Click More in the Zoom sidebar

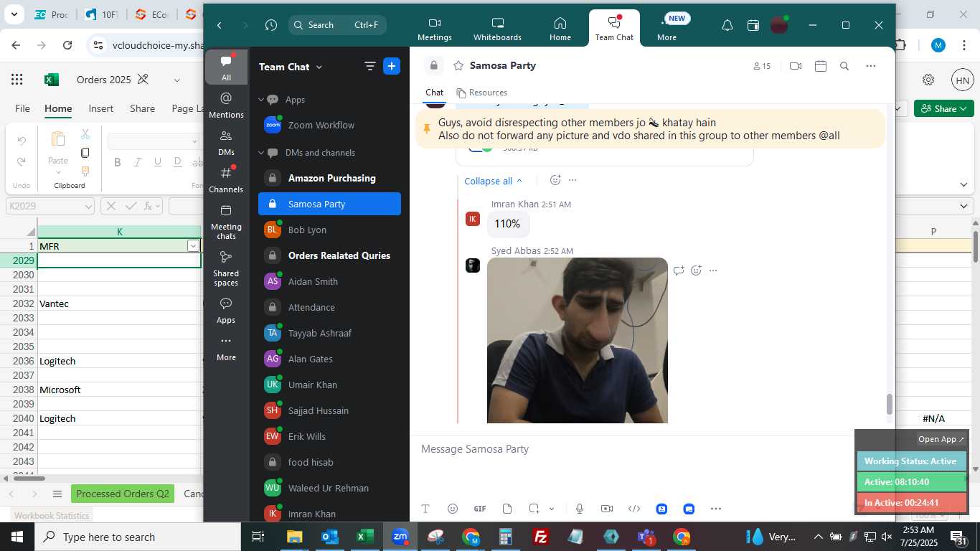pyautogui.click(x=226, y=348)
